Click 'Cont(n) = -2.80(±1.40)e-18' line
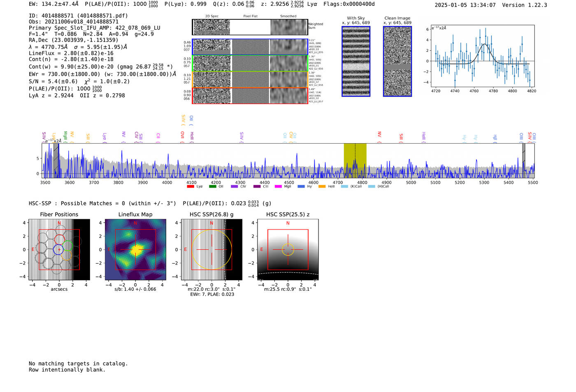This screenshot has width=576, height=392. click(x=71, y=59)
